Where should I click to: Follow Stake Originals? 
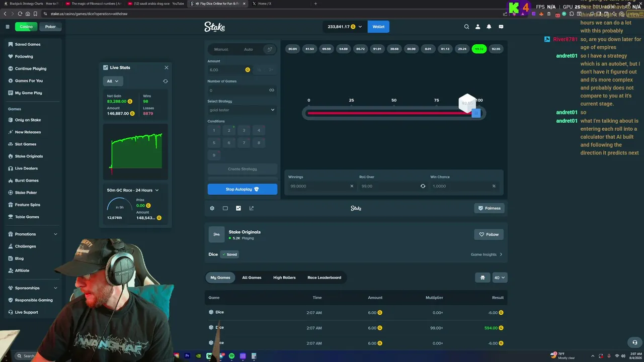pos(489,234)
